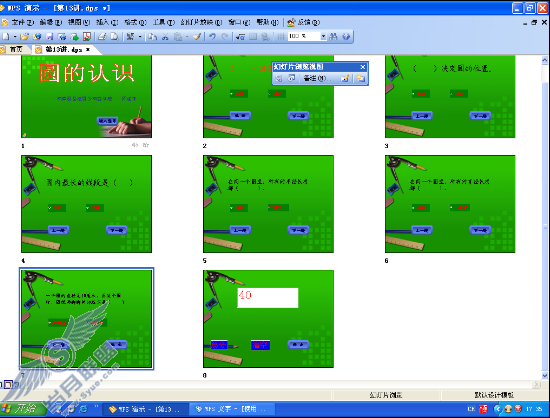This screenshot has height=418, width=550.
Task: Select slide 4 thumbnail
Action: [x=86, y=204]
